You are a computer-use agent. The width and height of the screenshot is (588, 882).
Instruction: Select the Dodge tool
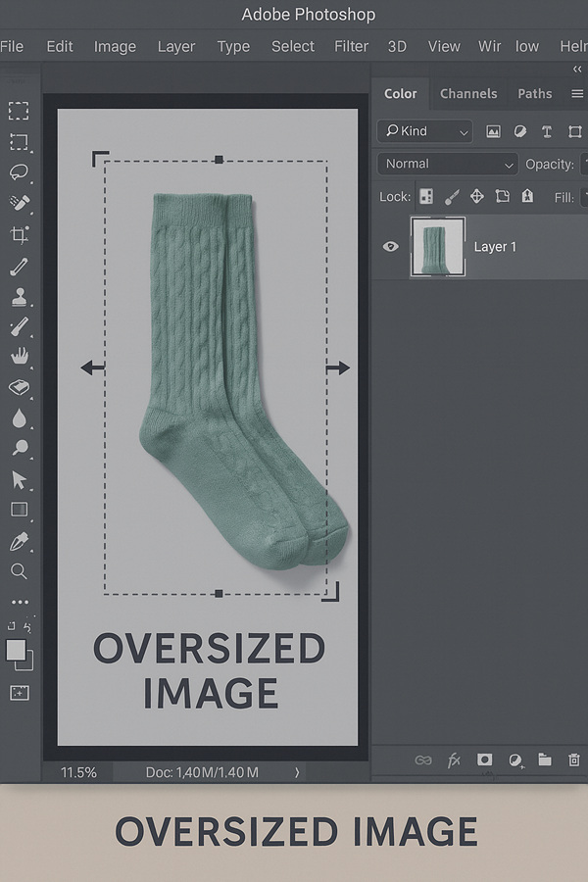coord(21,448)
